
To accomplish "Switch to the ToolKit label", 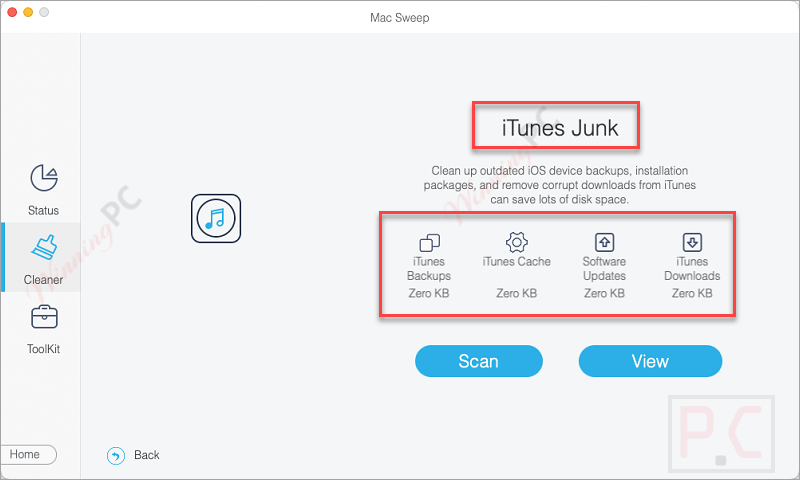I will 43,349.
